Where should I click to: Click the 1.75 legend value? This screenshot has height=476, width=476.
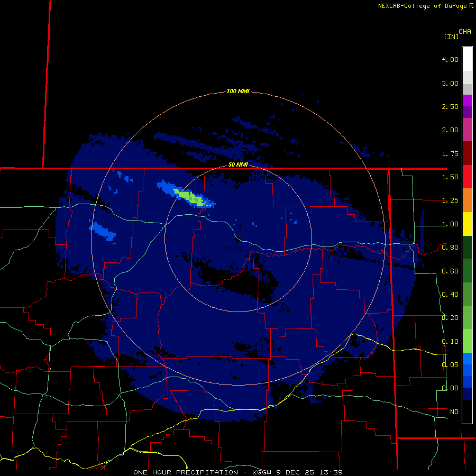[450, 153]
